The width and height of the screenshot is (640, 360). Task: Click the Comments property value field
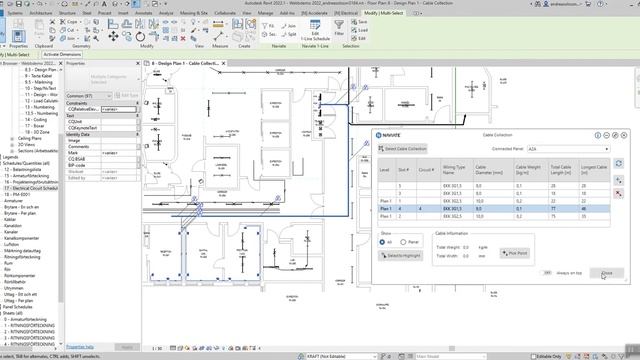click(x=118, y=147)
